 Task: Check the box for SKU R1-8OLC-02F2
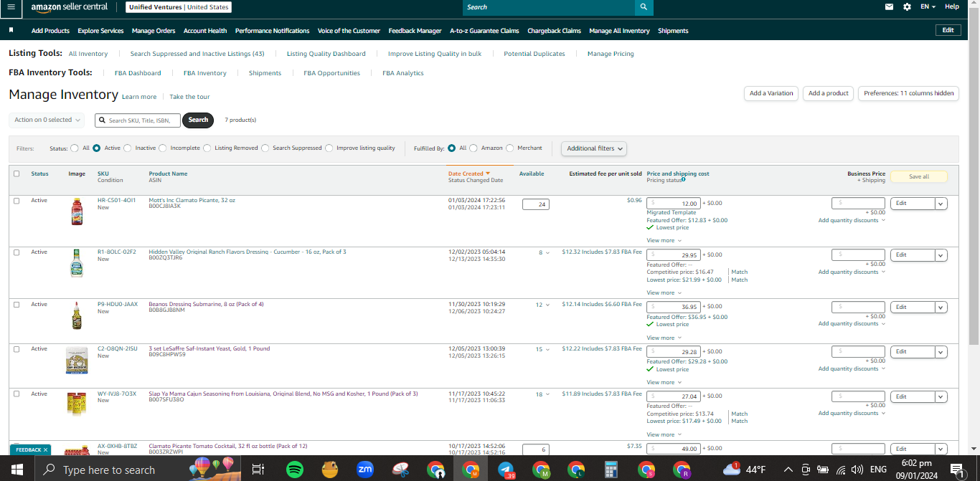[17, 252]
